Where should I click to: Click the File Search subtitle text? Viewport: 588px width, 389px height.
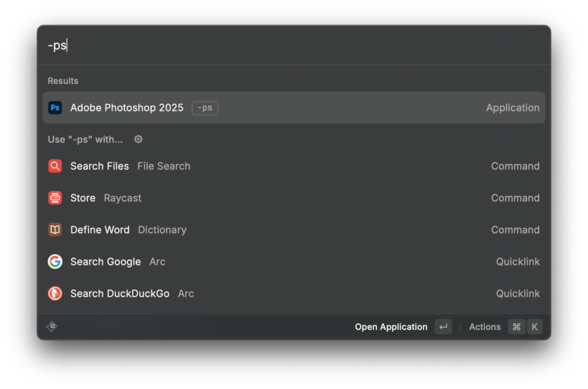click(x=164, y=166)
